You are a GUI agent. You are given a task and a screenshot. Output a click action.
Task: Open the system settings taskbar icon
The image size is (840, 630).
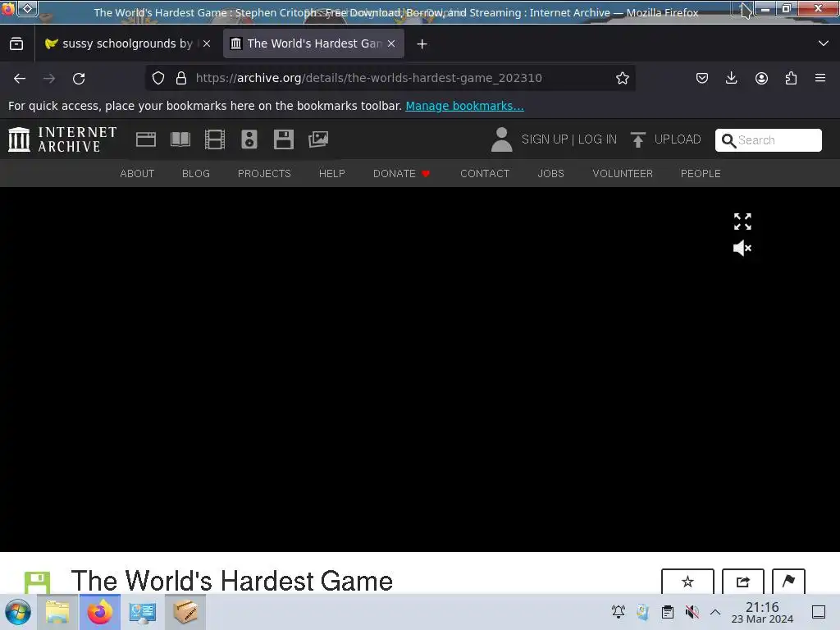(x=143, y=612)
